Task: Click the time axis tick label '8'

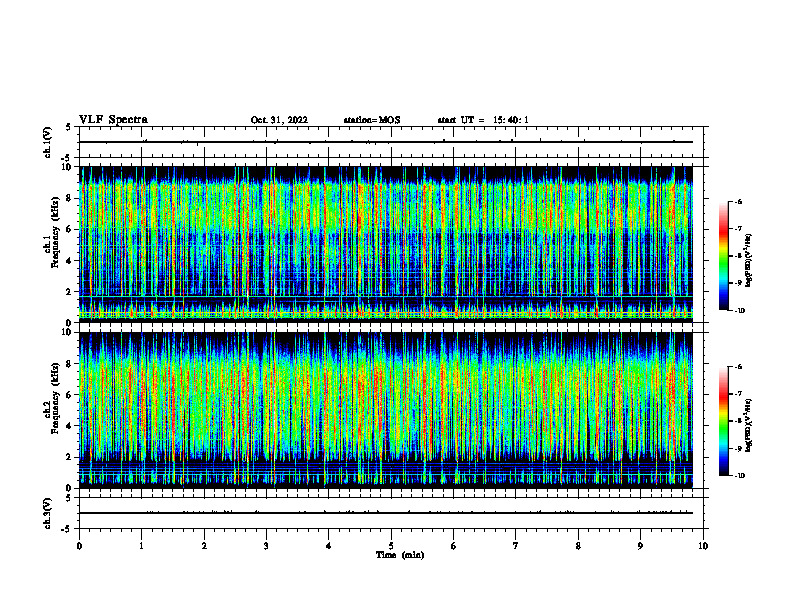Action: click(x=578, y=546)
